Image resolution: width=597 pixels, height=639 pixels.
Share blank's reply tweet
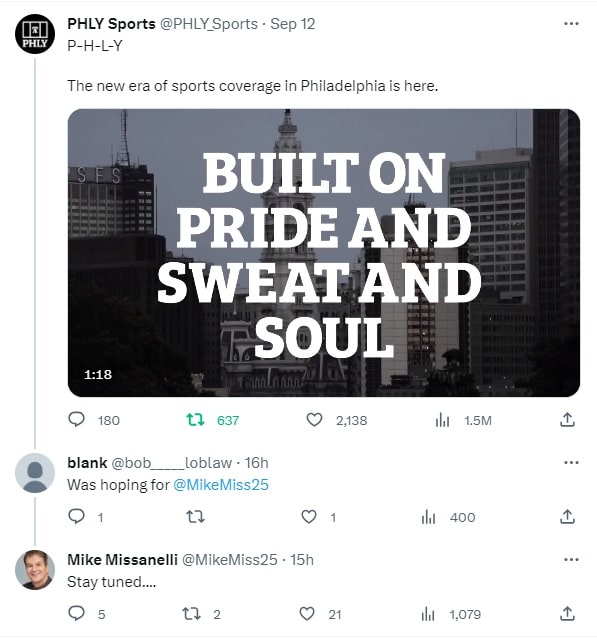point(567,516)
